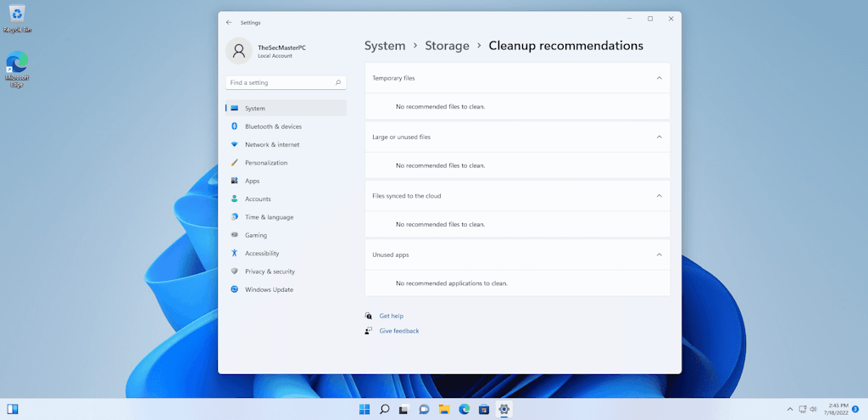Select the Privacy & security label
868x420 pixels.
tap(270, 272)
